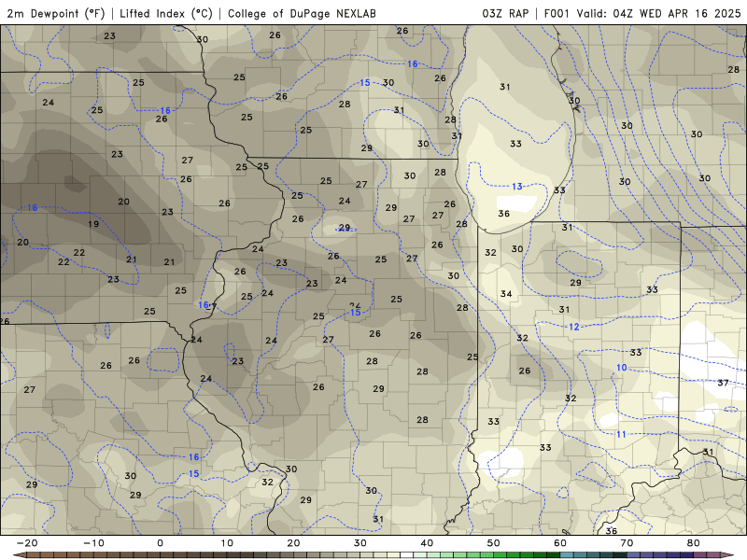Click the "Valid: 04Z WED APR 16 2025" text

click(x=658, y=13)
